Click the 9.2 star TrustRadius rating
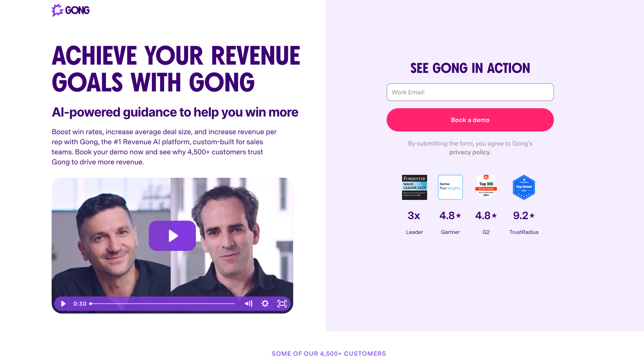Viewport: 644px width, 360px height. 524,215
